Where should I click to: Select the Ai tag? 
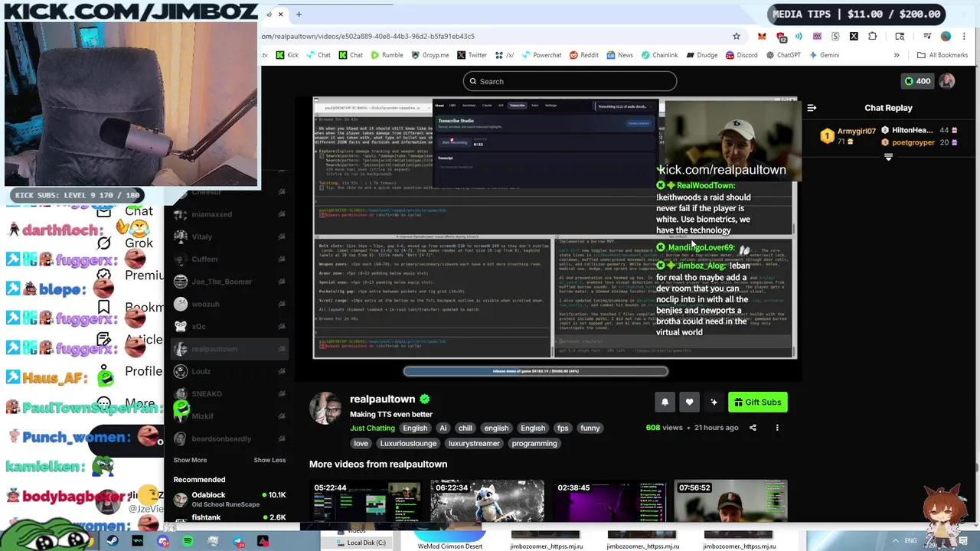pyautogui.click(x=443, y=428)
